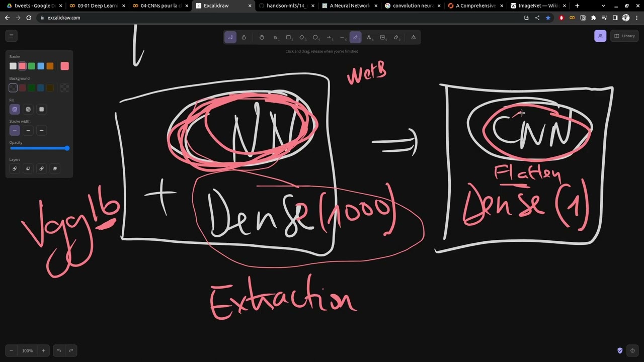Select the Text tool
644x362 pixels.
(x=369, y=37)
